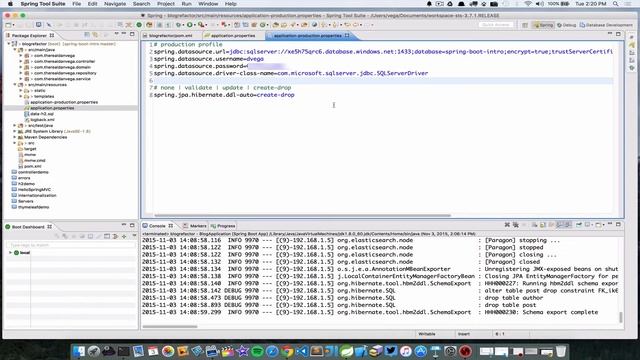Open the Navigate menu

click(x=115, y=4)
